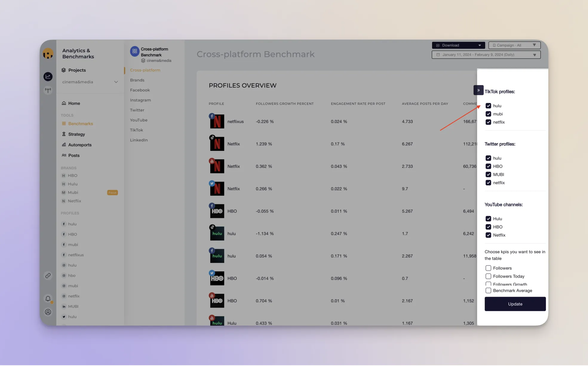Open the radar listening icon in left rail

[x=48, y=90]
